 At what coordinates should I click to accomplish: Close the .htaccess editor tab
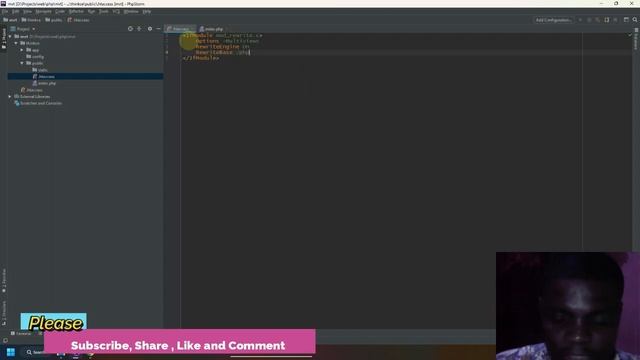(192, 29)
